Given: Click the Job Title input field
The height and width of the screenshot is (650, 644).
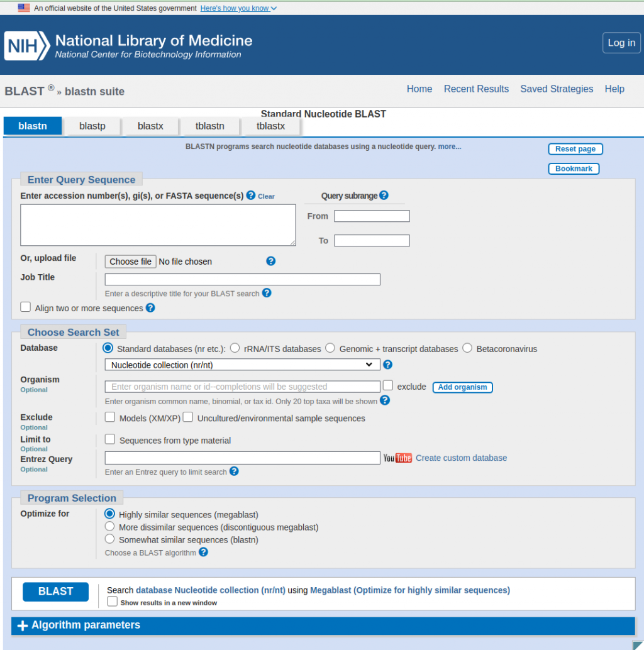Looking at the screenshot, I should [x=243, y=279].
